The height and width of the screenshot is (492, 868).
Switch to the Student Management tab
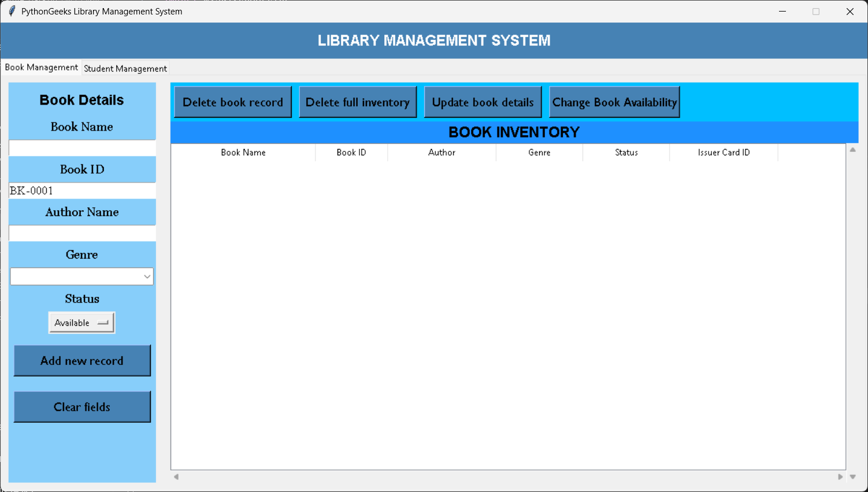125,68
